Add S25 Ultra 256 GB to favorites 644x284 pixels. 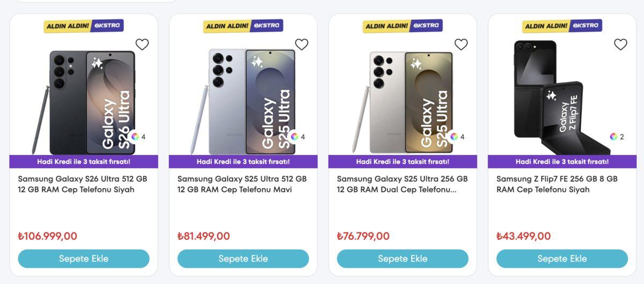461,44
